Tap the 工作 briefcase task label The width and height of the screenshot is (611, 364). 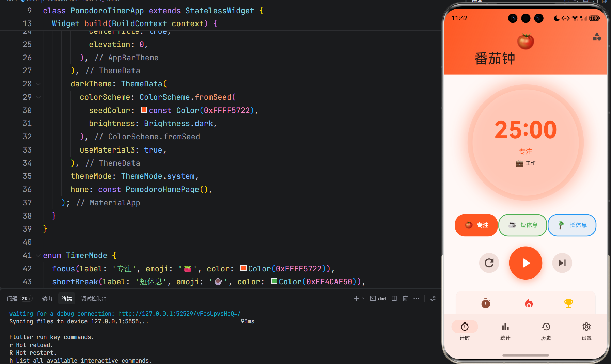point(526,163)
